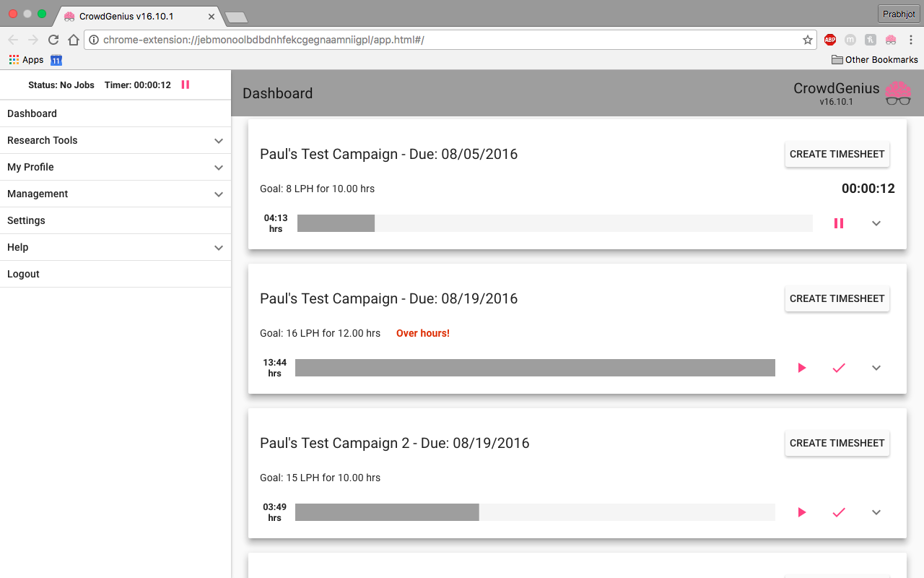Click the Prabhjot profile button
This screenshot has width=924, height=578.
click(x=899, y=14)
